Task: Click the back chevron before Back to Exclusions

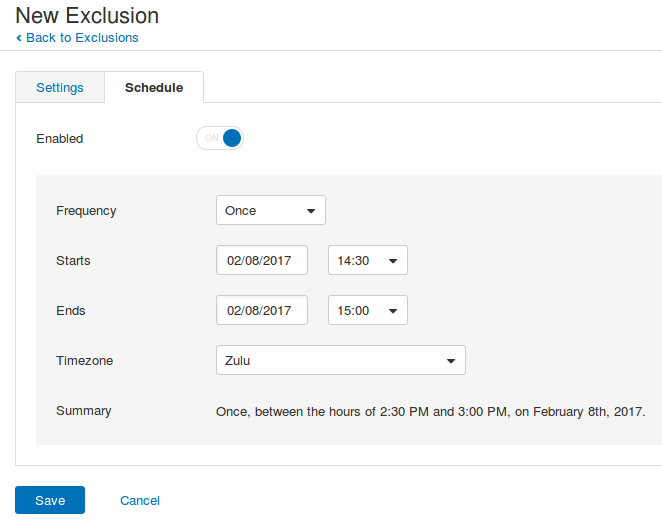Action: click(19, 38)
